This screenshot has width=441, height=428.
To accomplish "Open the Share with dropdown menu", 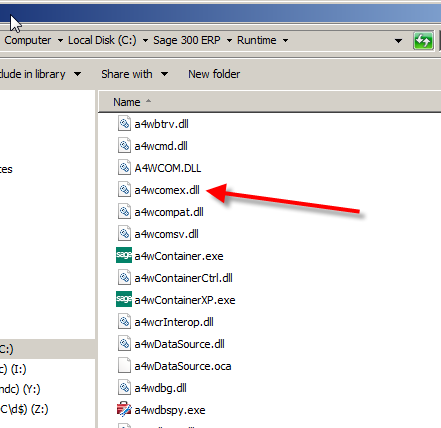I will click(x=165, y=74).
